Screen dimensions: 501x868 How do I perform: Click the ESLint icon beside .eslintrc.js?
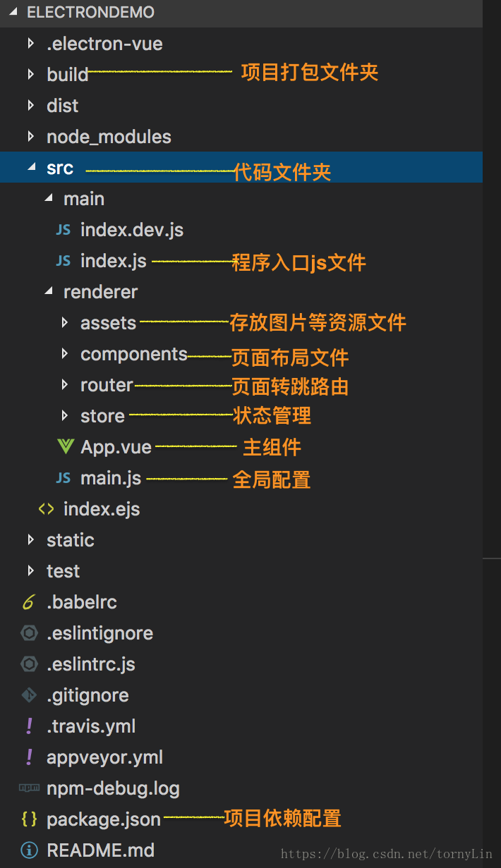click(x=29, y=664)
